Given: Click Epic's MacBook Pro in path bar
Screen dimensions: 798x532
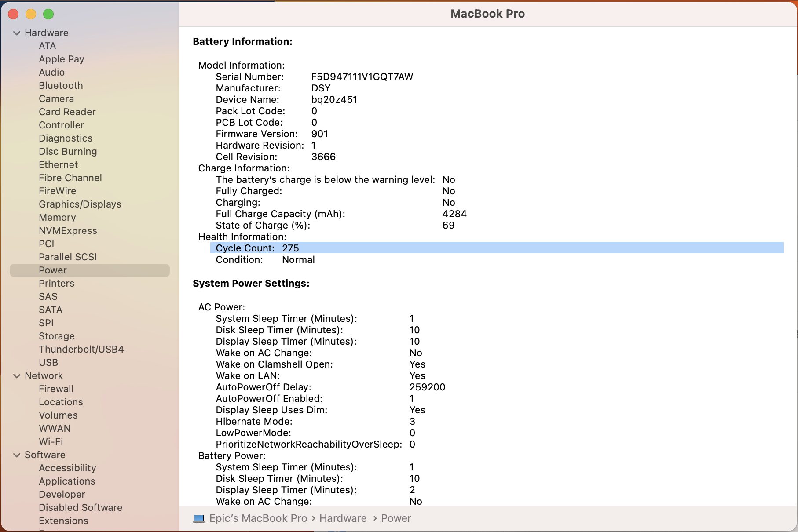Looking at the screenshot, I should tap(258, 519).
